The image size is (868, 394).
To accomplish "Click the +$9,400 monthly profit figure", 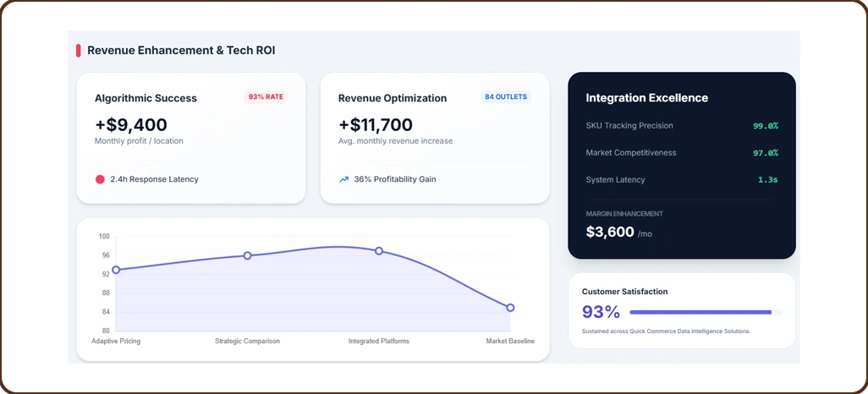I will point(131,124).
